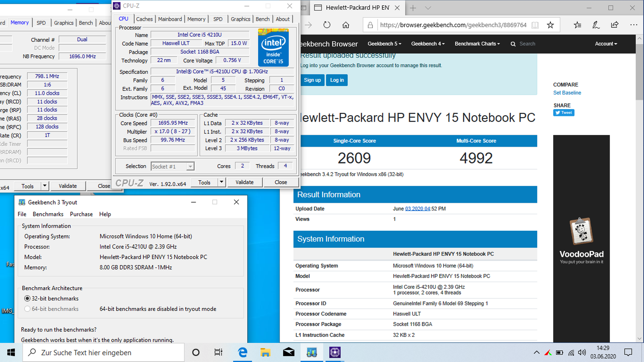Open Geekbench Help menu

[105, 214]
